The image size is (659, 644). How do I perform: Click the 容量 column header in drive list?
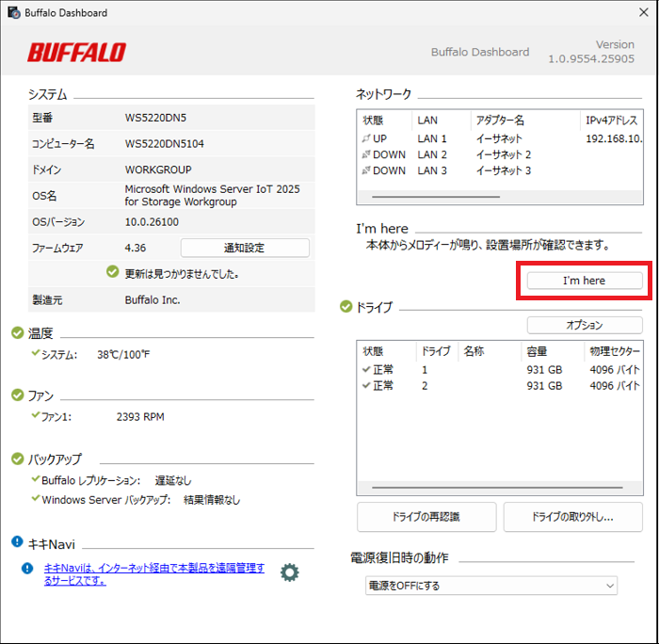tap(553, 351)
